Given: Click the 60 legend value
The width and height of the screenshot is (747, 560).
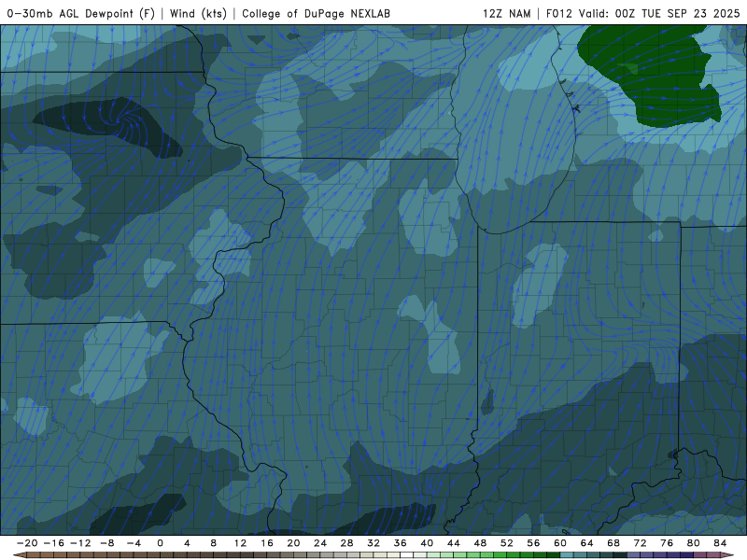Looking at the screenshot, I should click(560, 543).
